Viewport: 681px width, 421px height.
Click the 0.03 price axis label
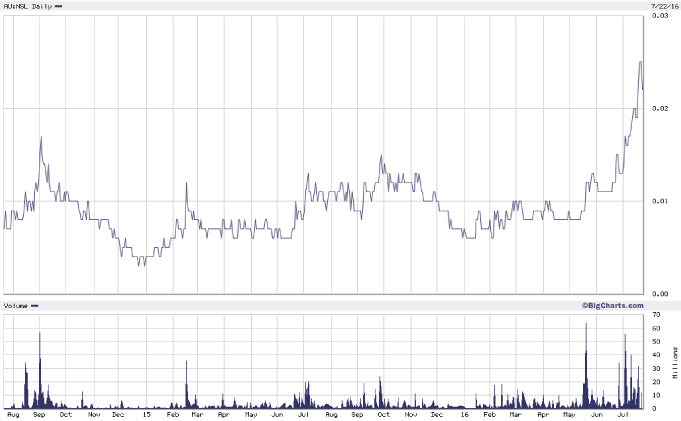click(x=661, y=16)
